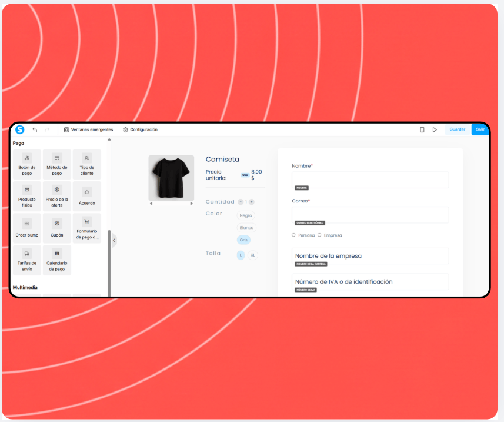Select the Tarifas de envío element

[x=27, y=260]
